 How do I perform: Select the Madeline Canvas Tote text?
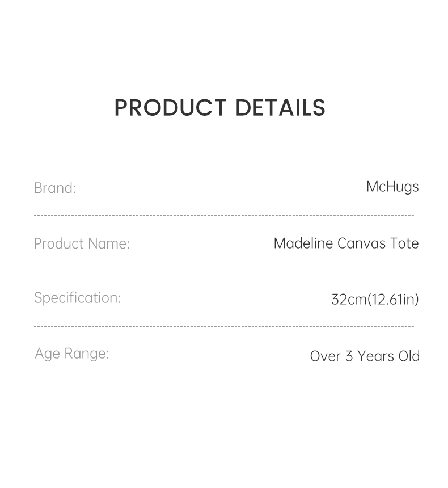tap(346, 243)
